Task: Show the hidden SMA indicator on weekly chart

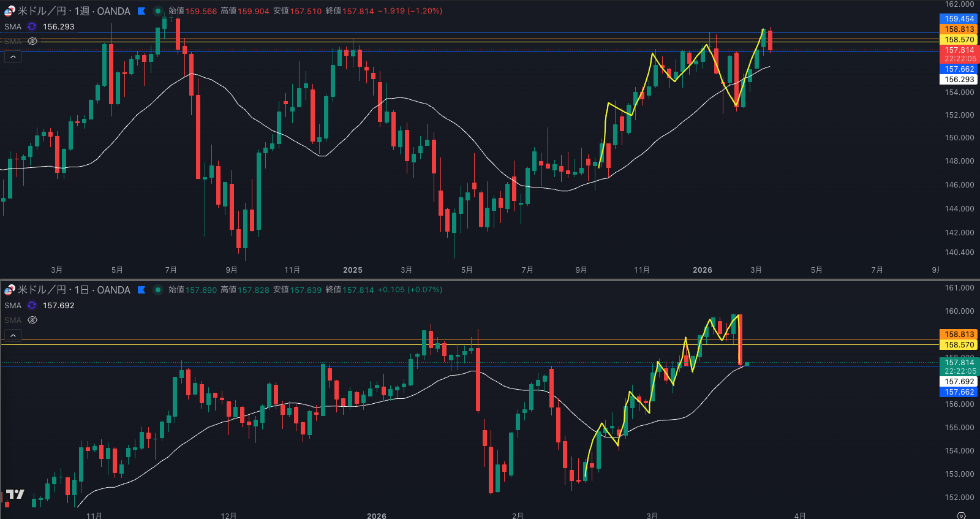Action: point(32,41)
